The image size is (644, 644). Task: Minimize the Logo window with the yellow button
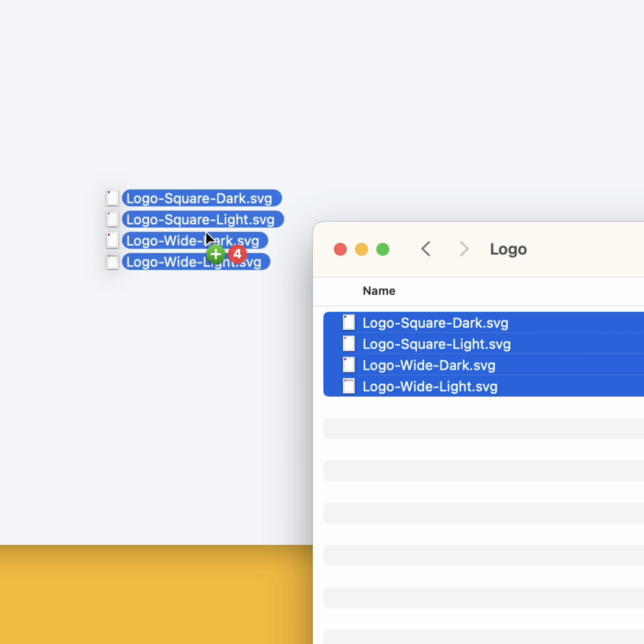click(361, 249)
